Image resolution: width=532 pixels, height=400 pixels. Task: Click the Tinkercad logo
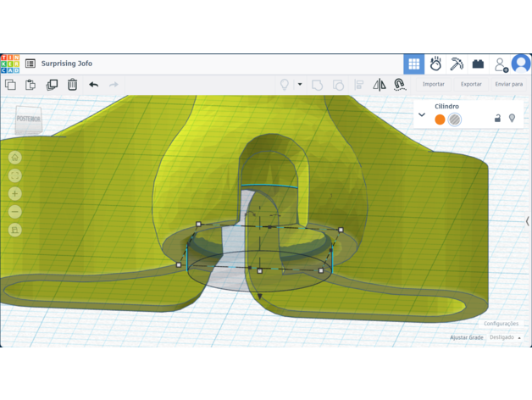tap(10, 64)
